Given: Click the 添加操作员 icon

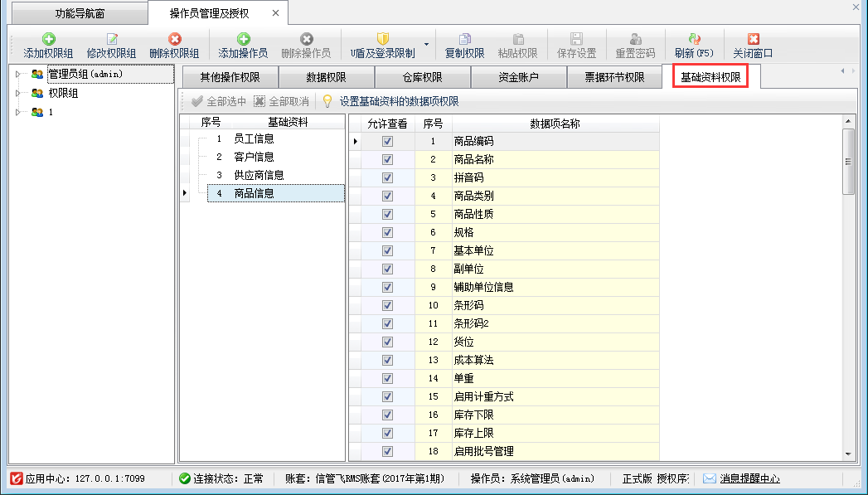Looking at the screenshot, I should (243, 39).
